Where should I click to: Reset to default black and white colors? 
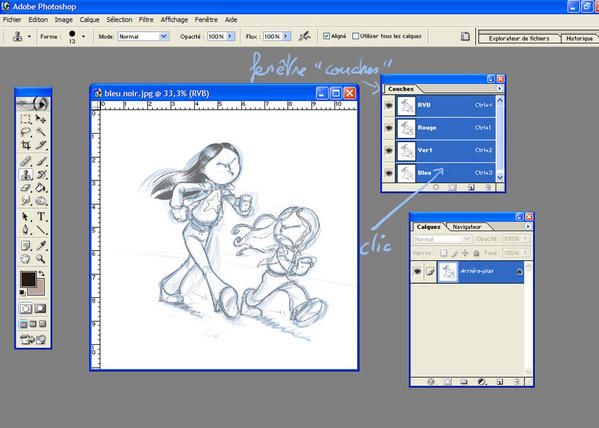tap(23, 292)
